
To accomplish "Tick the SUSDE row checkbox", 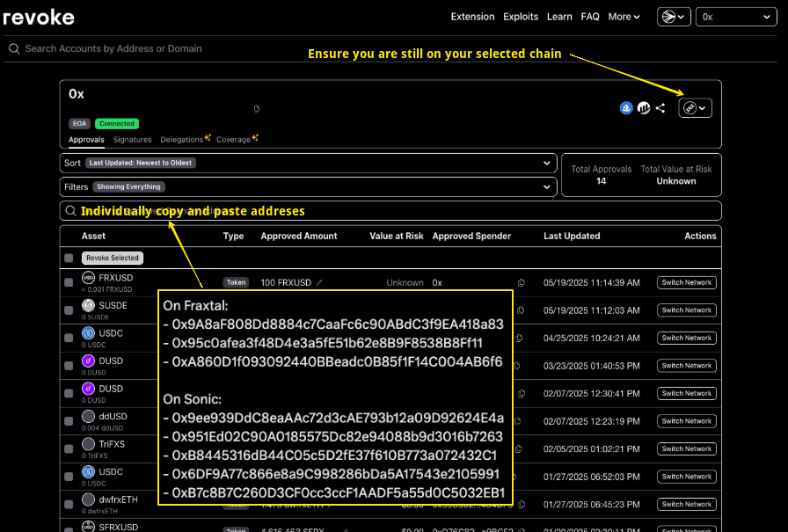I will pyautogui.click(x=69, y=310).
